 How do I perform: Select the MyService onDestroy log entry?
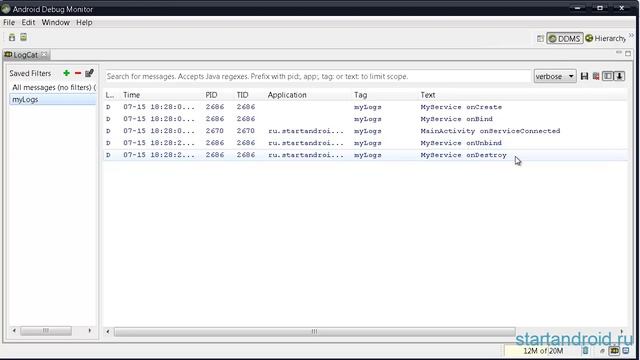coord(365,155)
